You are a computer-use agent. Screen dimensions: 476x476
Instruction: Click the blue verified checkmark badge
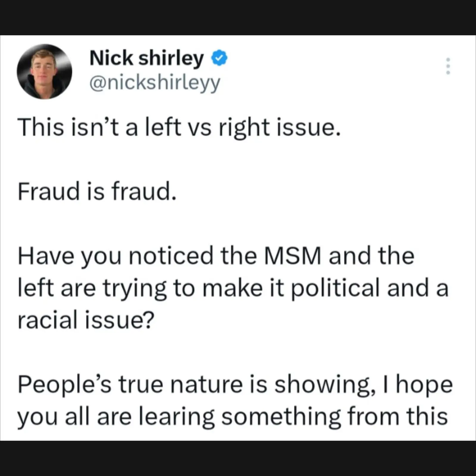pos(219,58)
